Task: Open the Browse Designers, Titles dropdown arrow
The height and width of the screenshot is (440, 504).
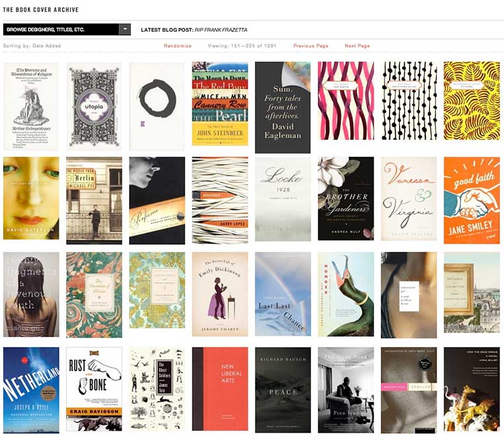Action: click(x=125, y=29)
